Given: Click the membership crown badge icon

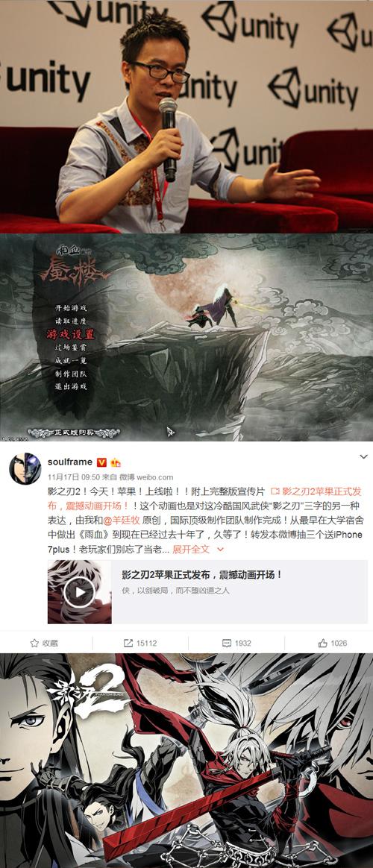Looking at the screenshot, I should coord(116,462).
